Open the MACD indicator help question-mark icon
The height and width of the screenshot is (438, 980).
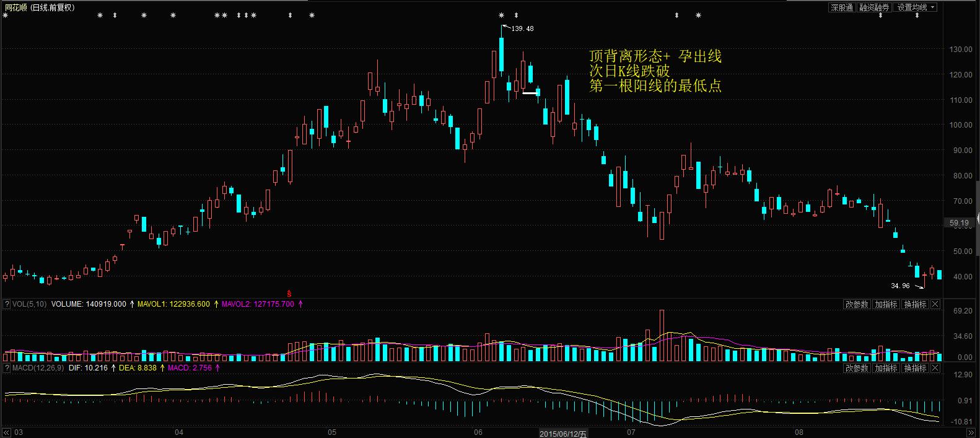[x=7, y=368]
